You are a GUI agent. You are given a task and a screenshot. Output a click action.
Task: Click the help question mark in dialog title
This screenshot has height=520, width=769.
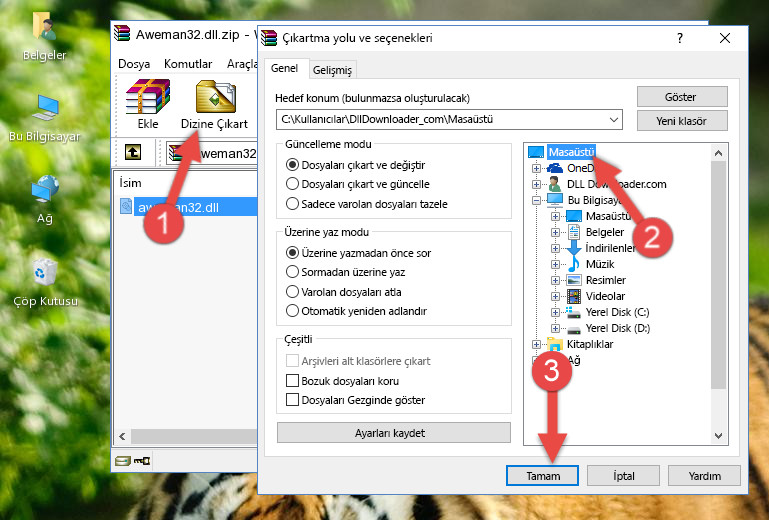pyautogui.click(x=680, y=38)
